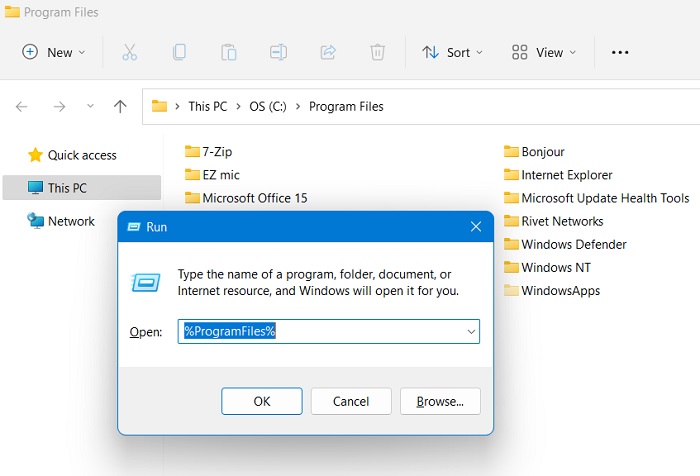Click the Network icon in sidebar

(35, 221)
